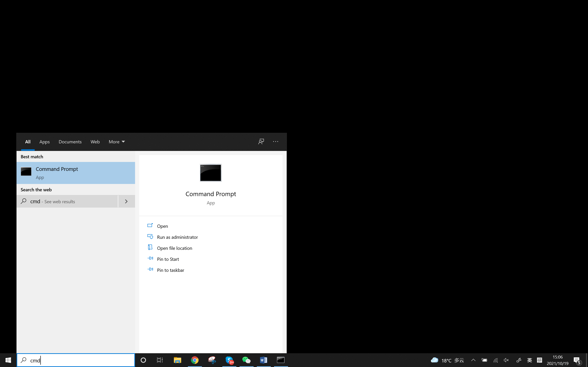
Task: Open Microsoft Word on the taskbar
Action: (x=263, y=360)
